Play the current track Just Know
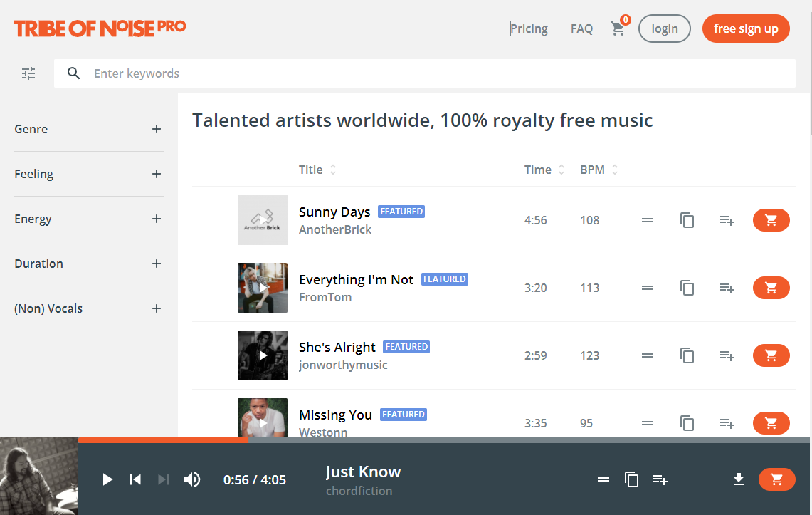812x515 pixels. 107,479
